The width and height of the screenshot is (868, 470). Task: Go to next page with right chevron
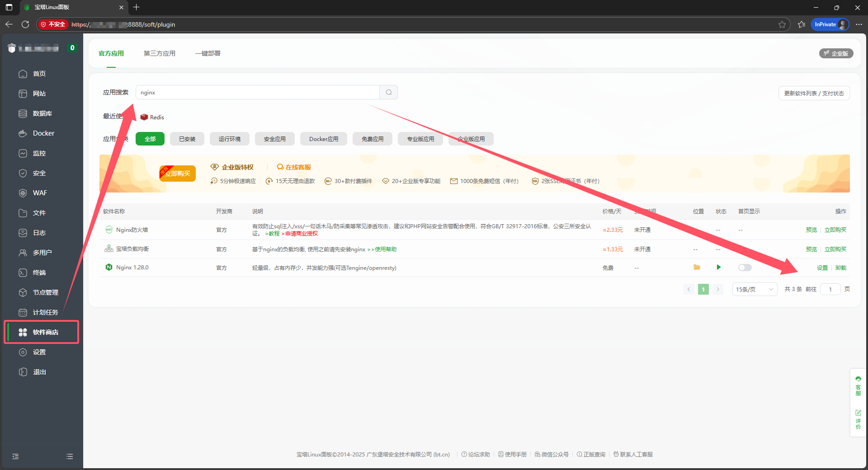coord(718,289)
